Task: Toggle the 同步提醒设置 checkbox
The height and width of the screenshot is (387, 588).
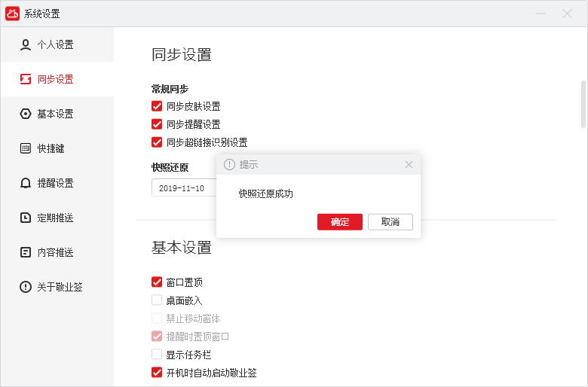Action: coord(157,124)
